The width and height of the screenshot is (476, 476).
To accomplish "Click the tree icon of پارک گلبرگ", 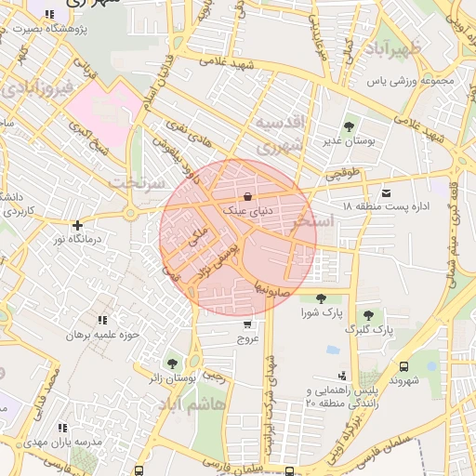I will 368,315.
